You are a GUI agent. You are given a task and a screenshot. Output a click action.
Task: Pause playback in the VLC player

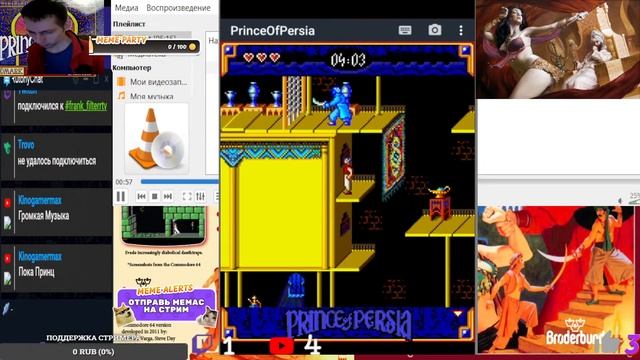[x=121, y=197]
